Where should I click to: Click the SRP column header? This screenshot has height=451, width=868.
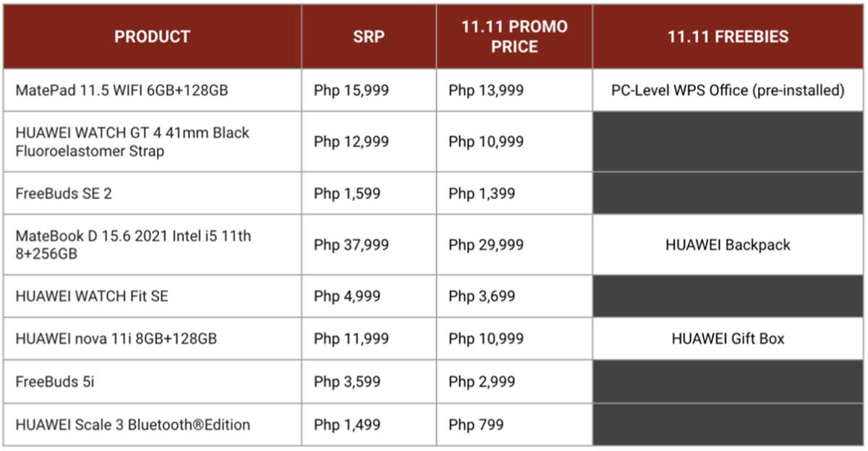coord(369,36)
